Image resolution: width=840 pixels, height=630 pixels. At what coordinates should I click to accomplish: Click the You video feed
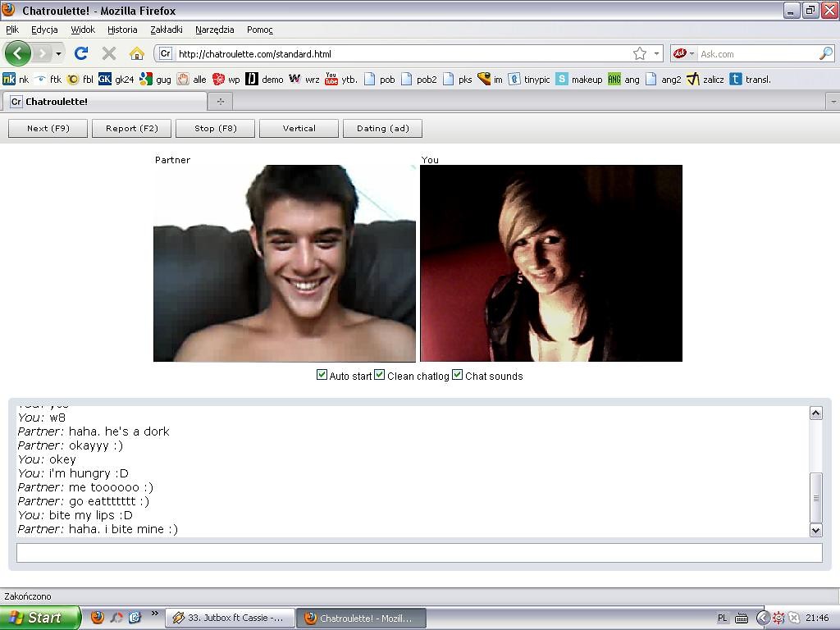tap(551, 263)
